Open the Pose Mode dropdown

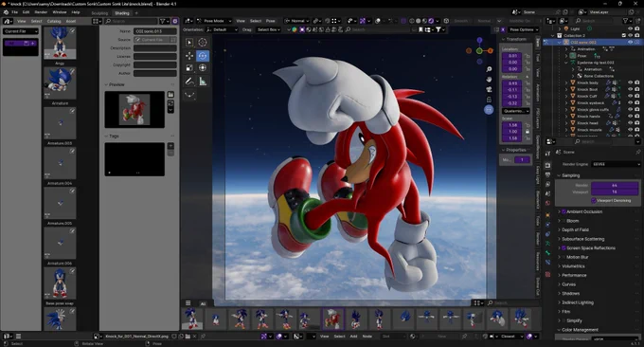(x=214, y=21)
